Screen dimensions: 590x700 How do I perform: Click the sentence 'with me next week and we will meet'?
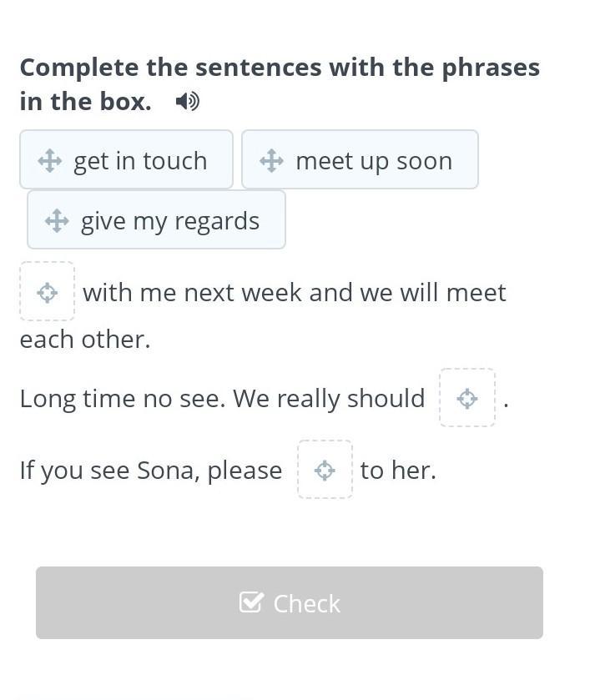pos(295,293)
